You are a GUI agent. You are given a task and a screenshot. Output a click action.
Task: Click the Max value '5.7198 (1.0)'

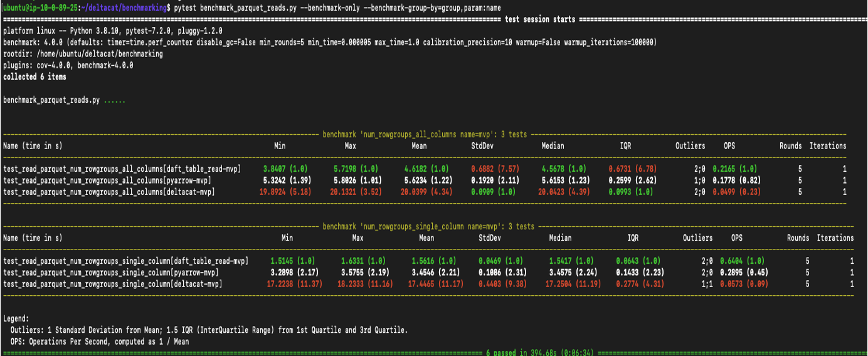[x=356, y=169]
